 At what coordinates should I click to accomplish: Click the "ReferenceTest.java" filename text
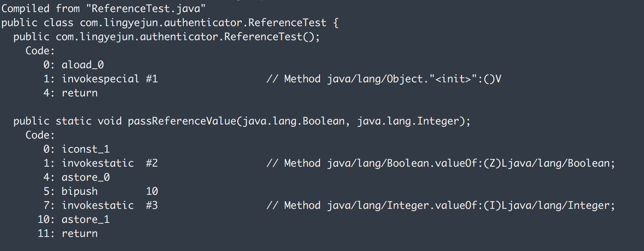[146, 8]
